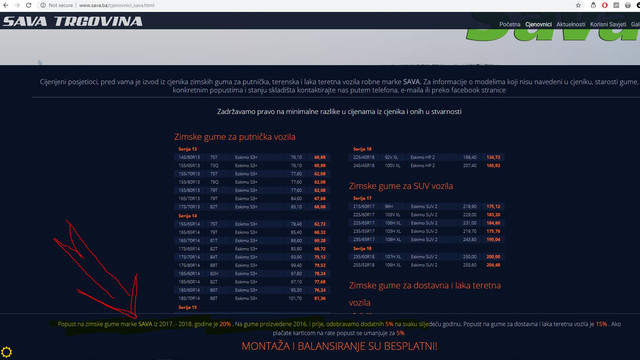Click the discounted price 81,36
The height and width of the screenshot is (360, 640).
(x=320, y=298)
